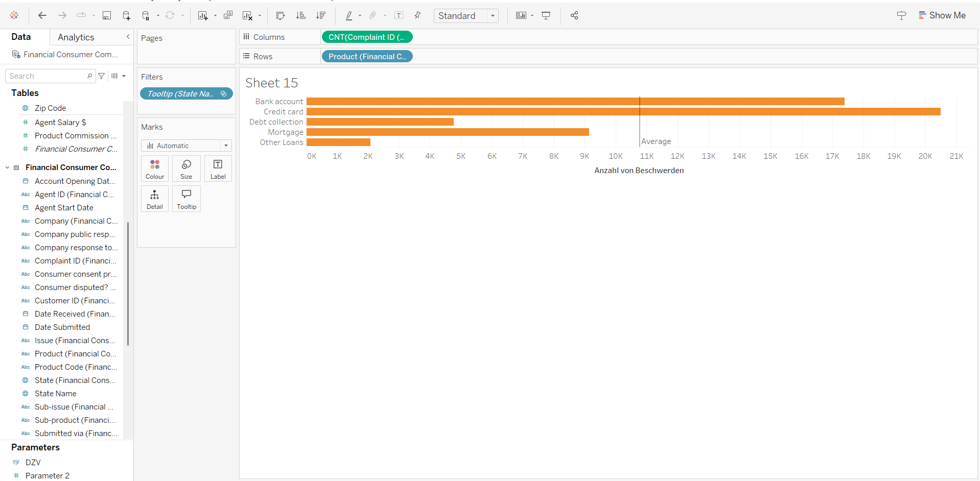Open the Automatic mark type dropdown

186,146
